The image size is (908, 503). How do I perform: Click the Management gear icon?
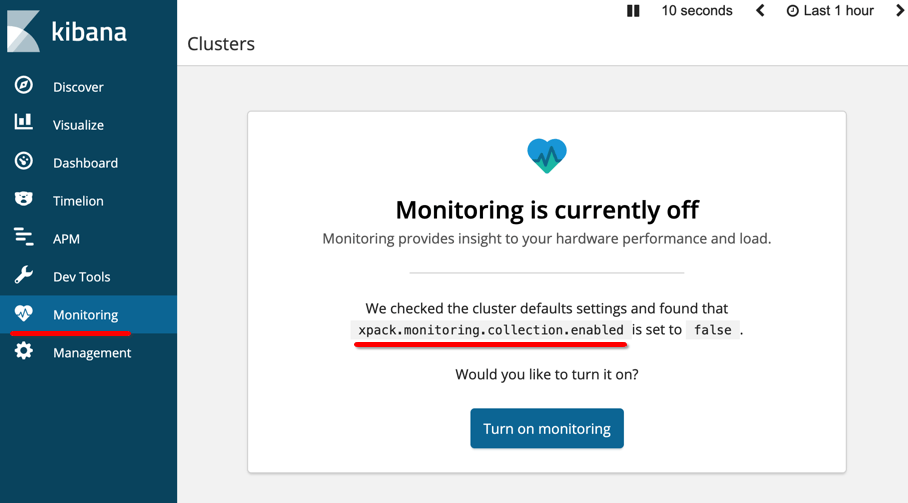point(24,351)
